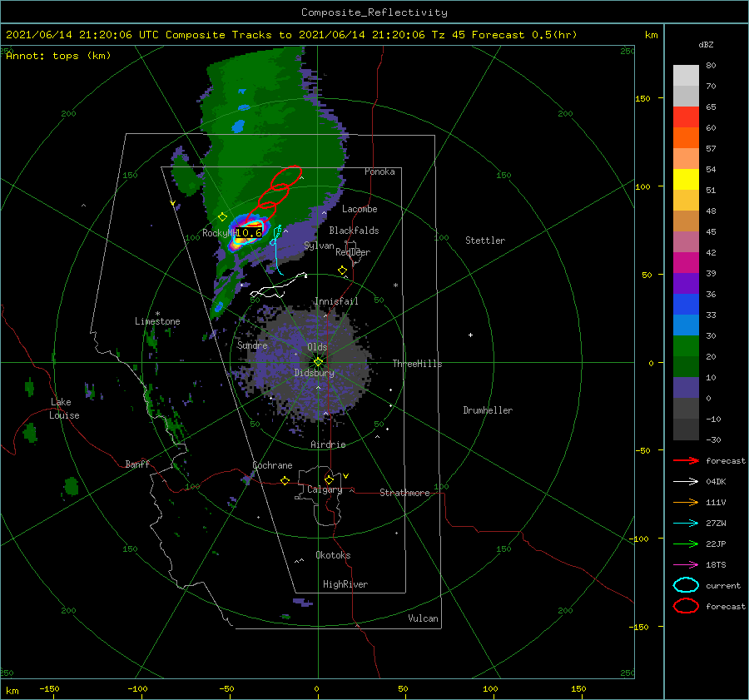Click the HighRiver label
Viewport: 749px width, 700px height.
(345, 584)
